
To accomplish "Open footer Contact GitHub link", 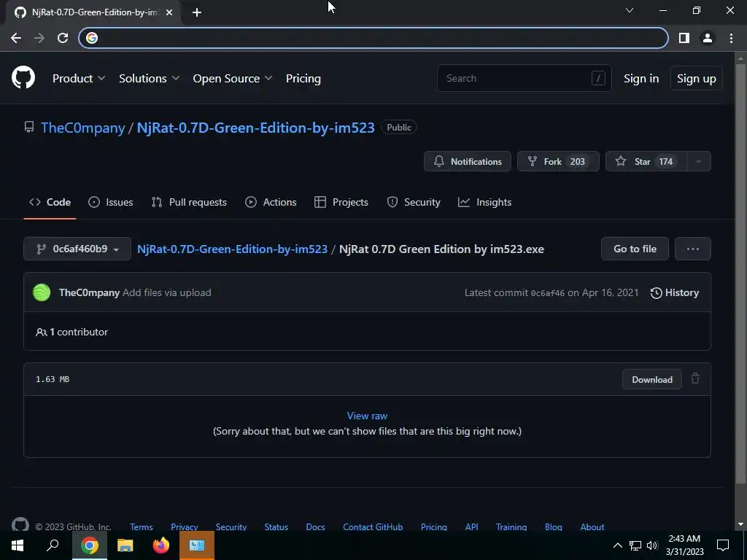I will [373, 526].
